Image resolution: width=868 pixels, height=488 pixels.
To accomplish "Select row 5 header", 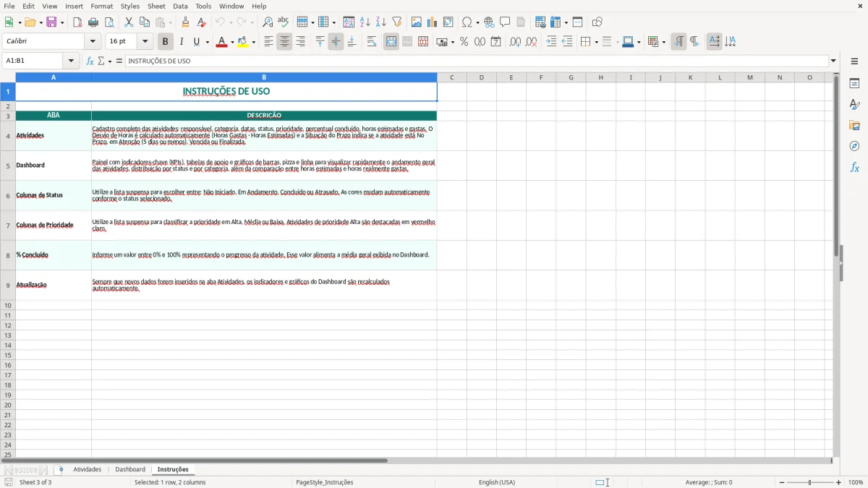I will (8, 166).
